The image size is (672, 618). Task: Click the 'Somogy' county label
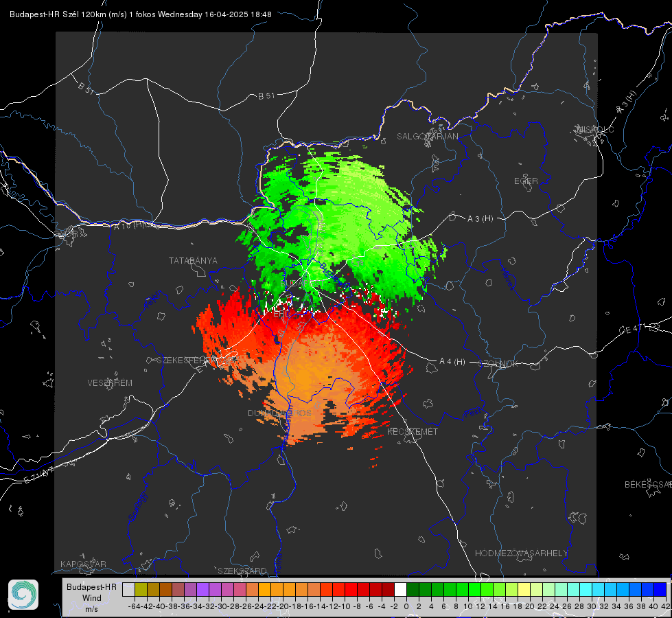pyautogui.click(x=137, y=507)
